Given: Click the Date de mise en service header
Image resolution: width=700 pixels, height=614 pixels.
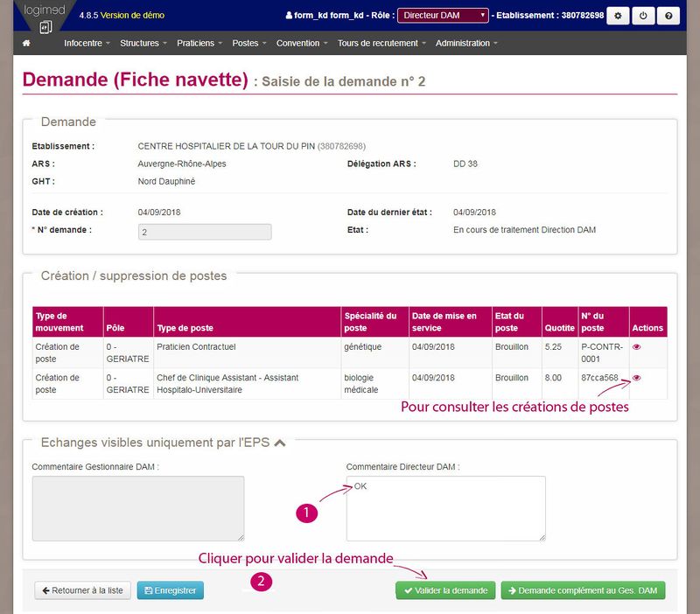Looking at the screenshot, I should pyautogui.click(x=450, y=322).
